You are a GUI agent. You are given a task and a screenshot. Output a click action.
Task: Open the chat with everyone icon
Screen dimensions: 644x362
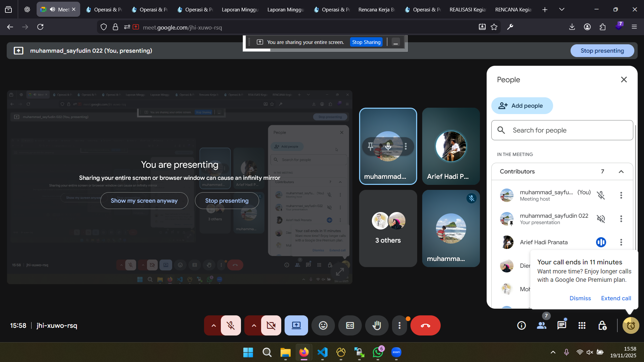[x=561, y=325]
